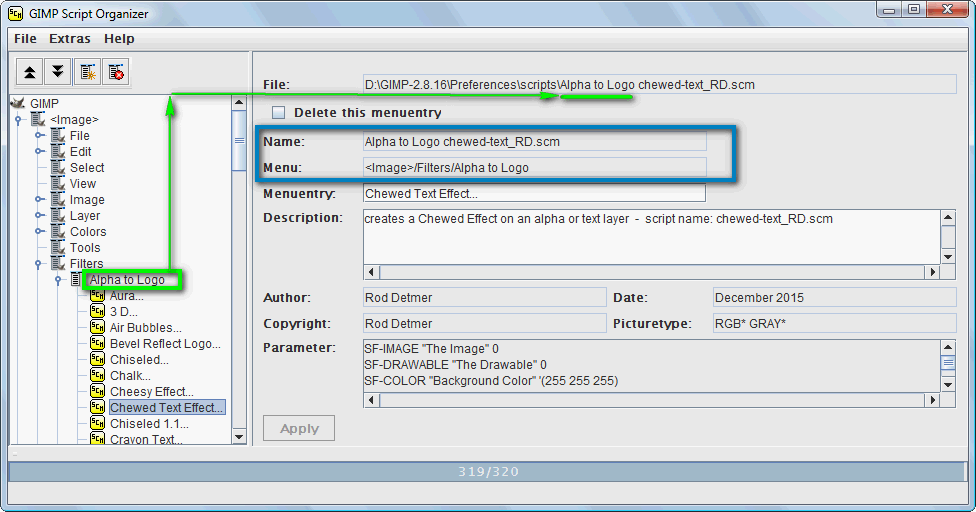
Task: Click the Script Organizer title bar icon
Action: coord(16,13)
